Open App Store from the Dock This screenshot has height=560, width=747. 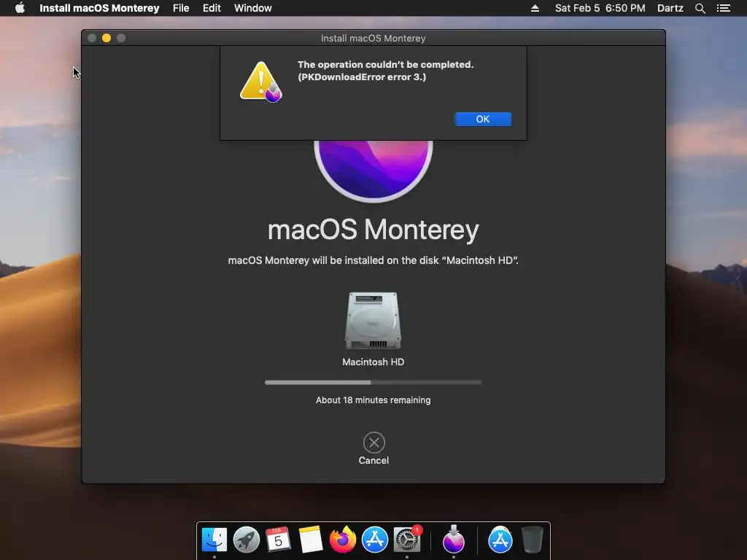375,540
